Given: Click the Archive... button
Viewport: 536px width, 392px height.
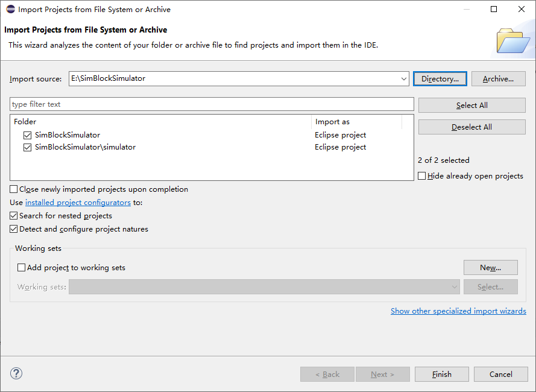Looking at the screenshot, I should 498,79.
